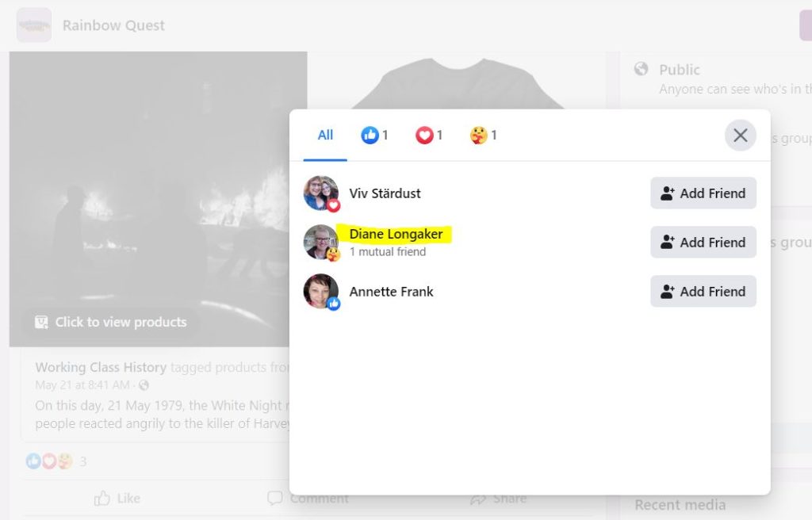
Task: Click the post audience globe icon
Action: click(x=144, y=384)
